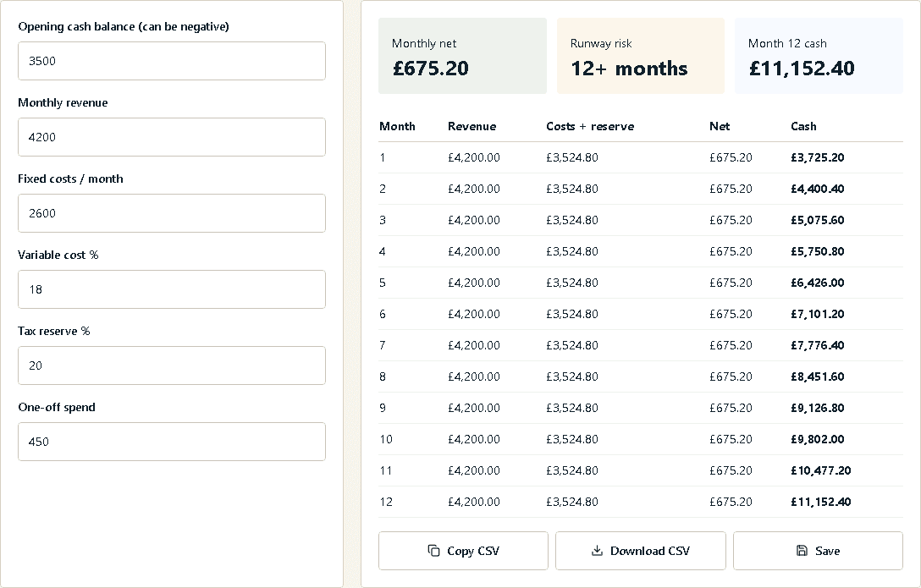Click the One-off spend label
Screen dimensions: 921x588
point(57,407)
